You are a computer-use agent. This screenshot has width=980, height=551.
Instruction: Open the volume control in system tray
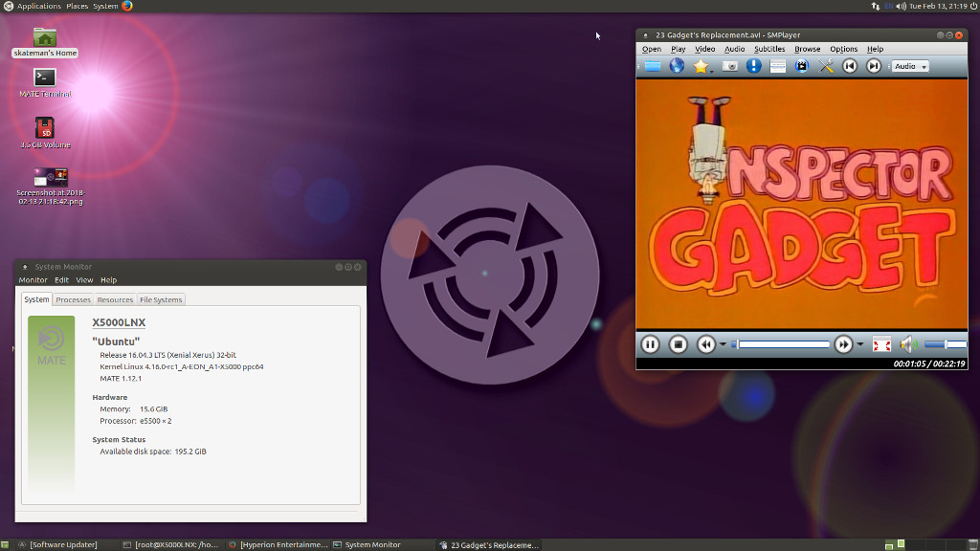901,6
